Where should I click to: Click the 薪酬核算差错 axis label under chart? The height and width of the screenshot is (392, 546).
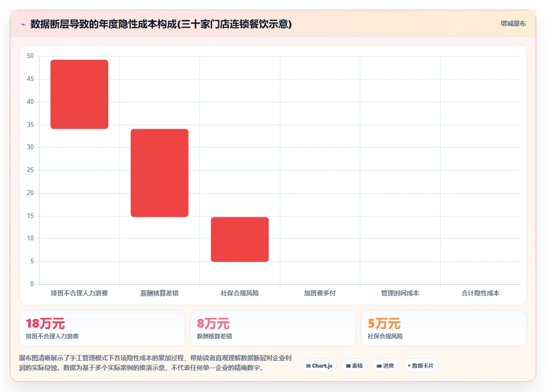tap(159, 293)
